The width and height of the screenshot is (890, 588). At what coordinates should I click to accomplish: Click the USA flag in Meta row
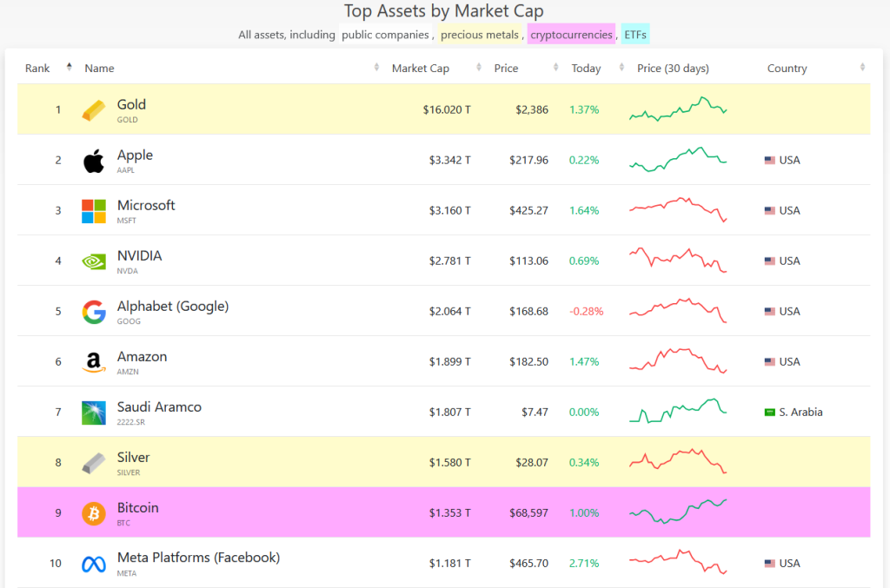(x=770, y=564)
